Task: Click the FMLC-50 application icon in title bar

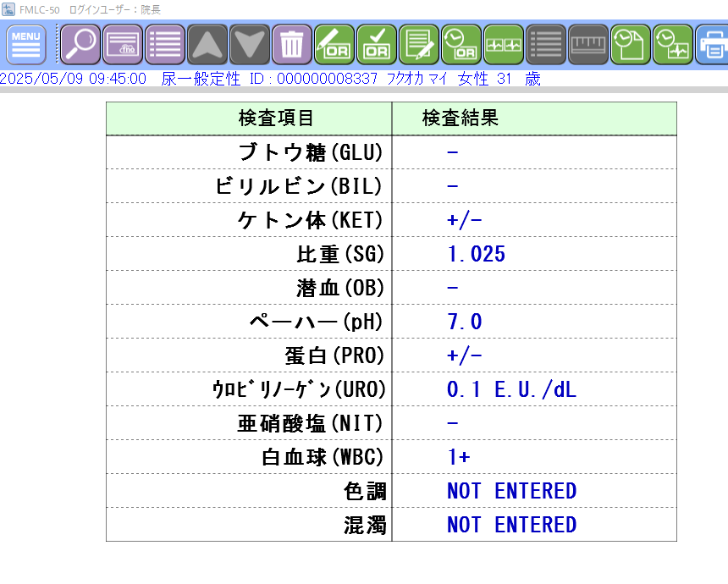Action: (x=8, y=9)
